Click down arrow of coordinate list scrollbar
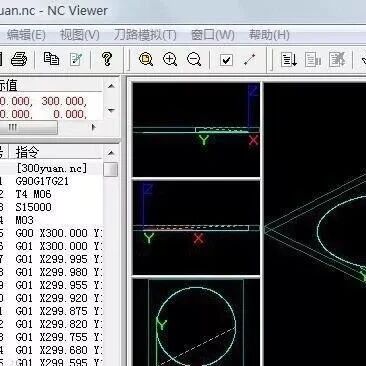Image resolution: width=366 pixels, height=366 pixels. click(x=111, y=110)
